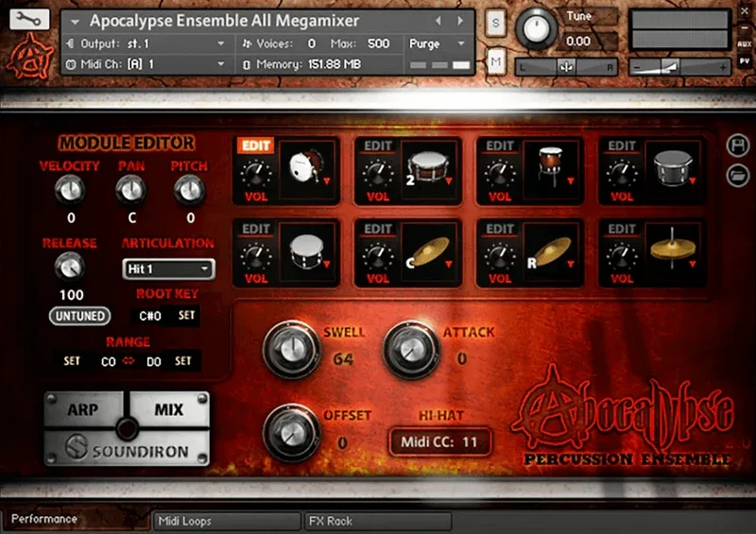Switch to the FX Rack tab

pyautogui.click(x=378, y=521)
